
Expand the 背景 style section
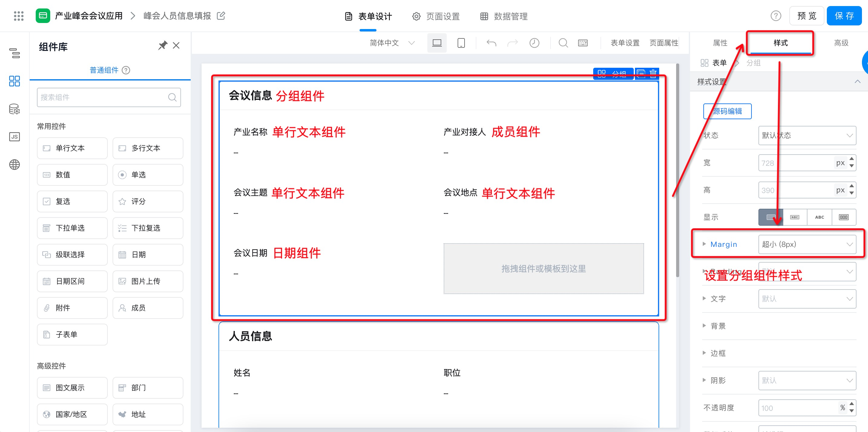click(718, 326)
